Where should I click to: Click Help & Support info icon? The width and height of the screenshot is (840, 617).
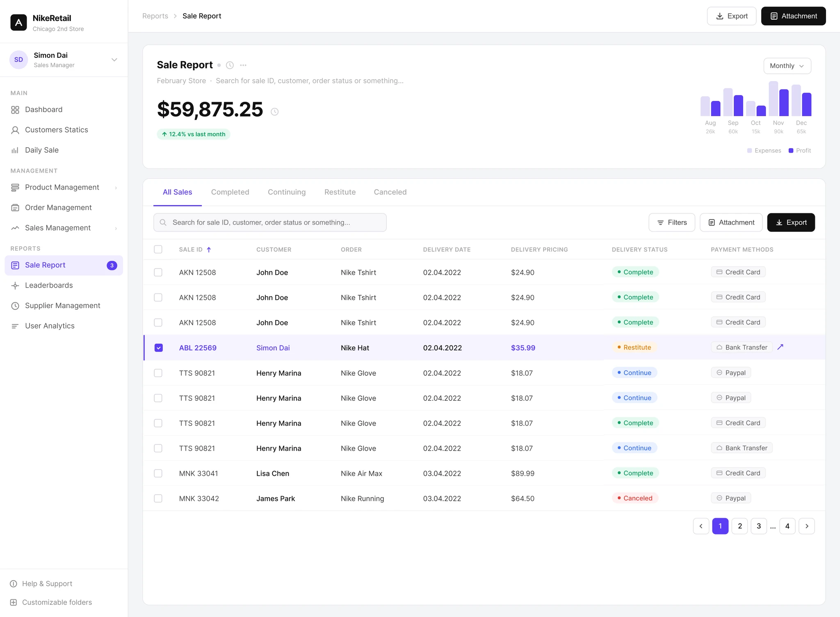[14, 584]
